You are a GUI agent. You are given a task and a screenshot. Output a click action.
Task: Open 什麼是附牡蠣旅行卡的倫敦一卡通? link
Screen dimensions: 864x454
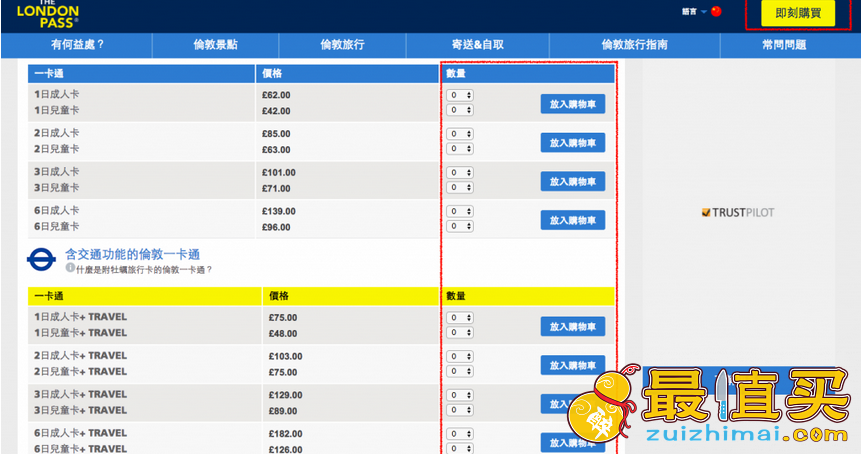[144, 270]
